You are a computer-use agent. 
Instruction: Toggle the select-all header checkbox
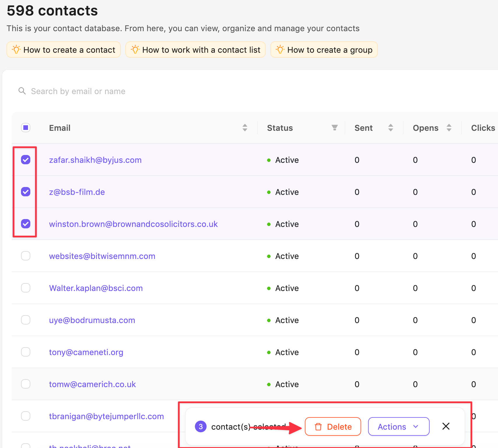[x=26, y=128]
